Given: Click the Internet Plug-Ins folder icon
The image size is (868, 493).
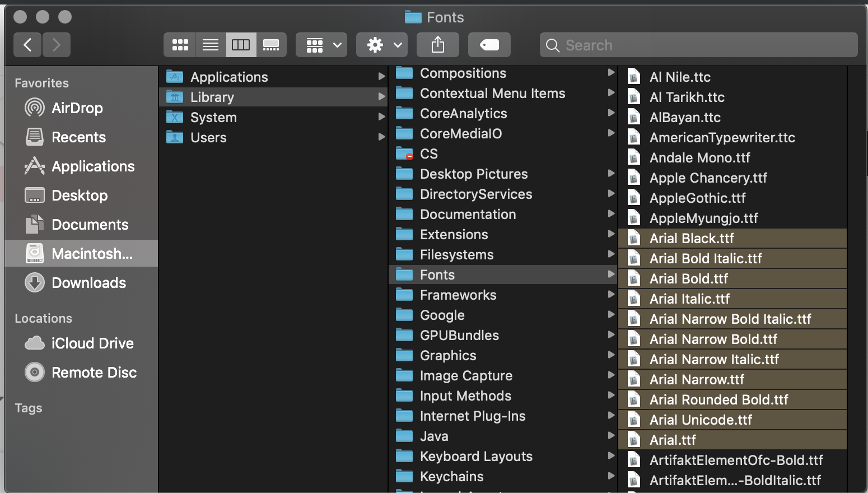Looking at the screenshot, I should click(x=404, y=416).
